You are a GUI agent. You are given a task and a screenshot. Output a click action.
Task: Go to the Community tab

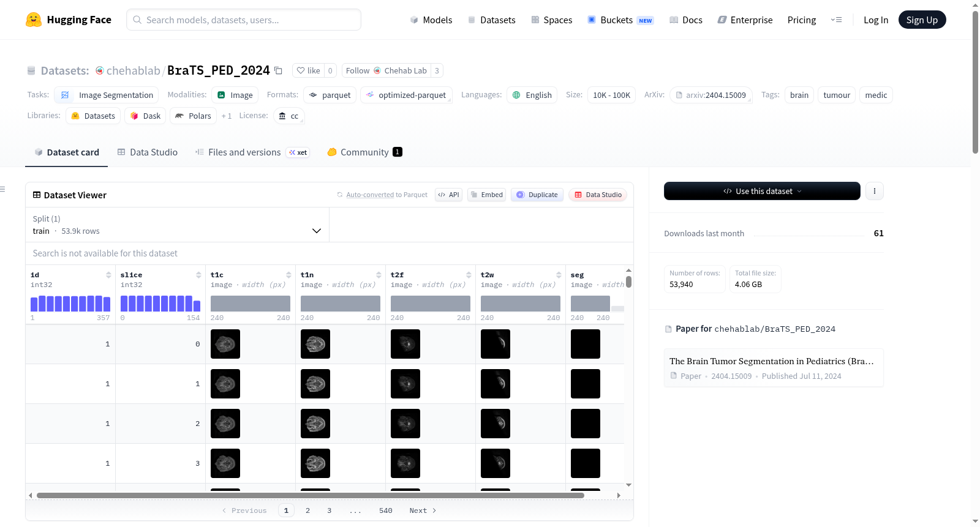[364, 152]
